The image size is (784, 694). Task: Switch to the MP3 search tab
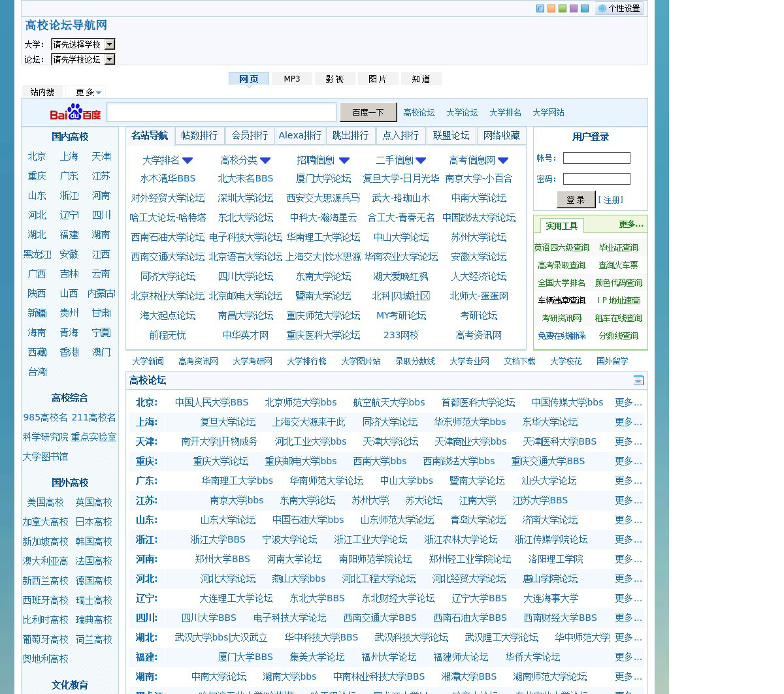[x=291, y=79]
